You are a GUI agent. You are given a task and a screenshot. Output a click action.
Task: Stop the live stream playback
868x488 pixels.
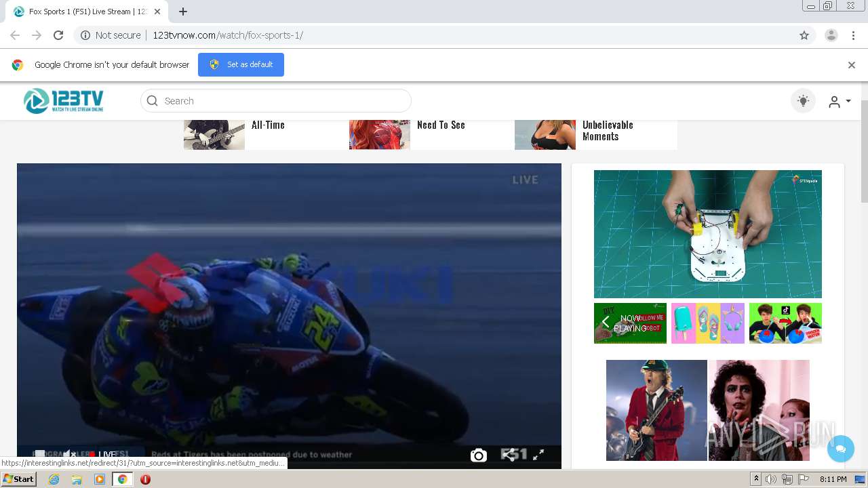tap(40, 454)
